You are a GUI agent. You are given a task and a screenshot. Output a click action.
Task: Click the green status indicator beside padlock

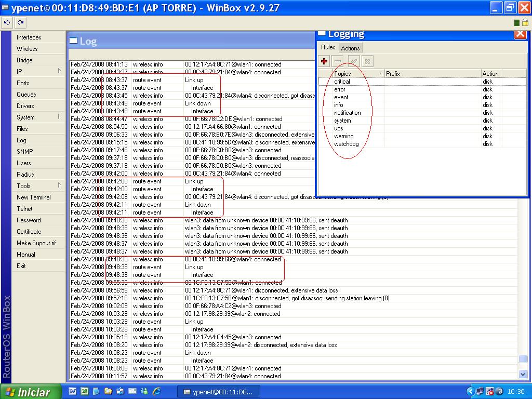pyautogui.click(x=517, y=23)
